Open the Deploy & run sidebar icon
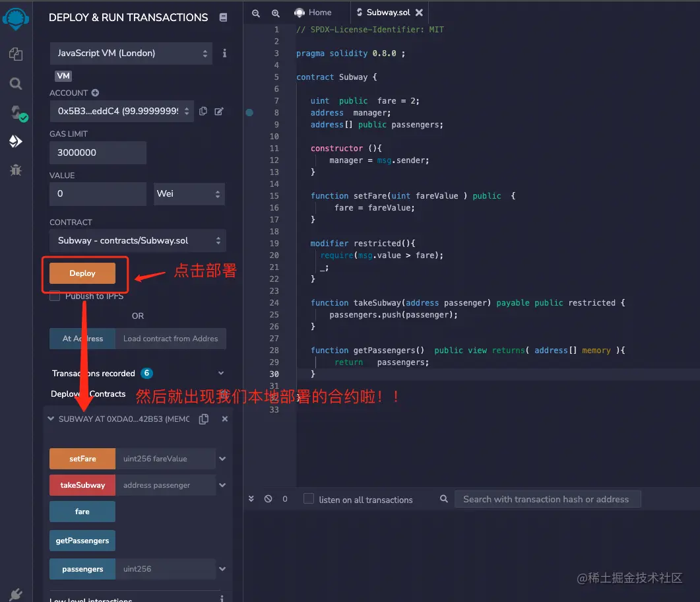Screen dimensions: 700x602 pos(16,141)
